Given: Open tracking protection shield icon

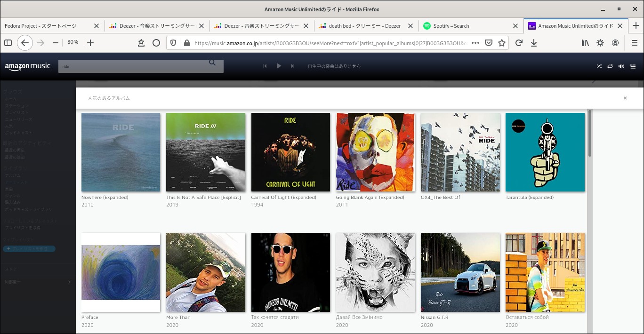Looking at the screenshot, I should coord(173,43).
